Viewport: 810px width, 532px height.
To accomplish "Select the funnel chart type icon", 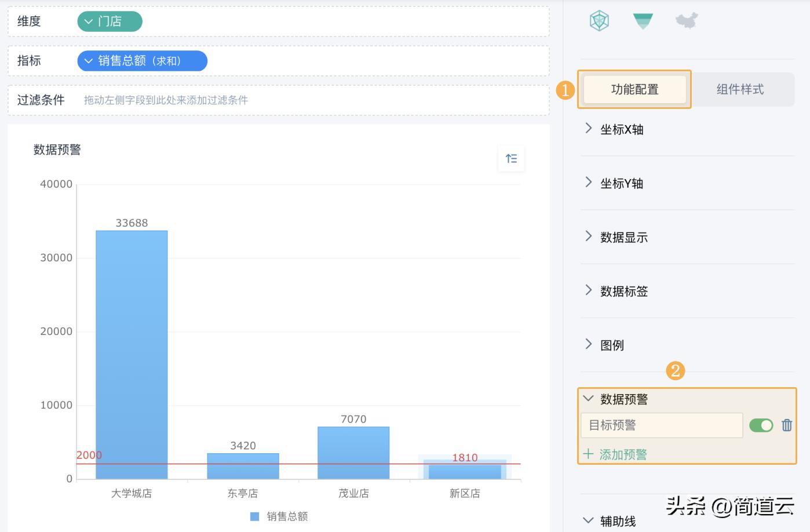I will [643, 21].
